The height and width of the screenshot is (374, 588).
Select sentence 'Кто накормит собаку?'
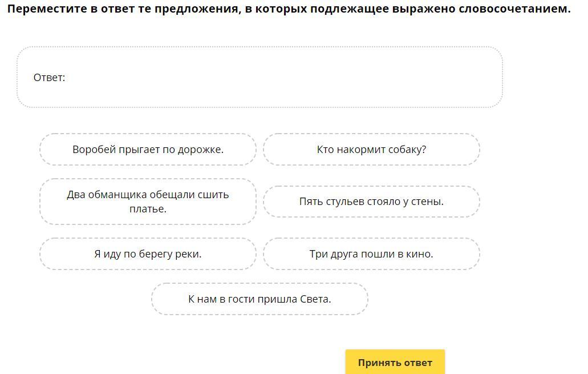pyautogui.click(x=371, y=150)
